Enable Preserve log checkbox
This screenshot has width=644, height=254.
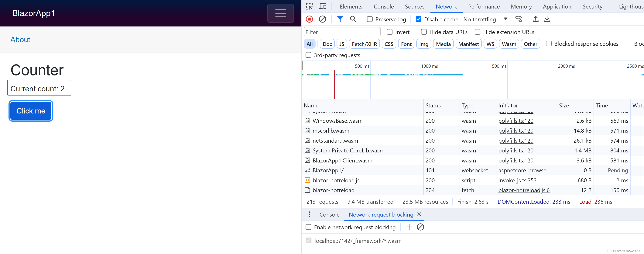(370, 19)
